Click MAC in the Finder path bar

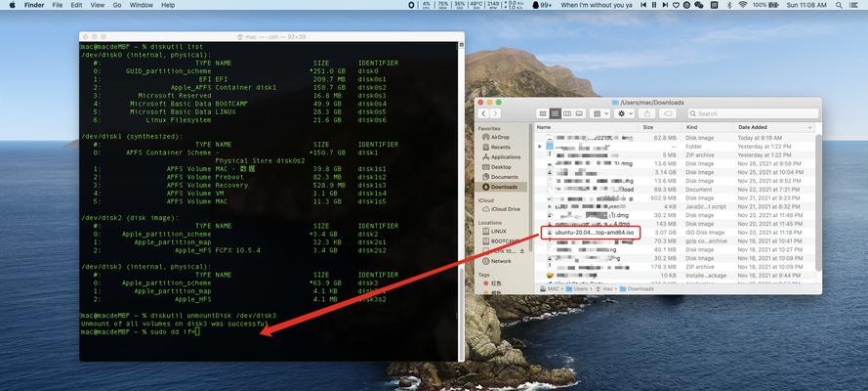coord(549,289)
